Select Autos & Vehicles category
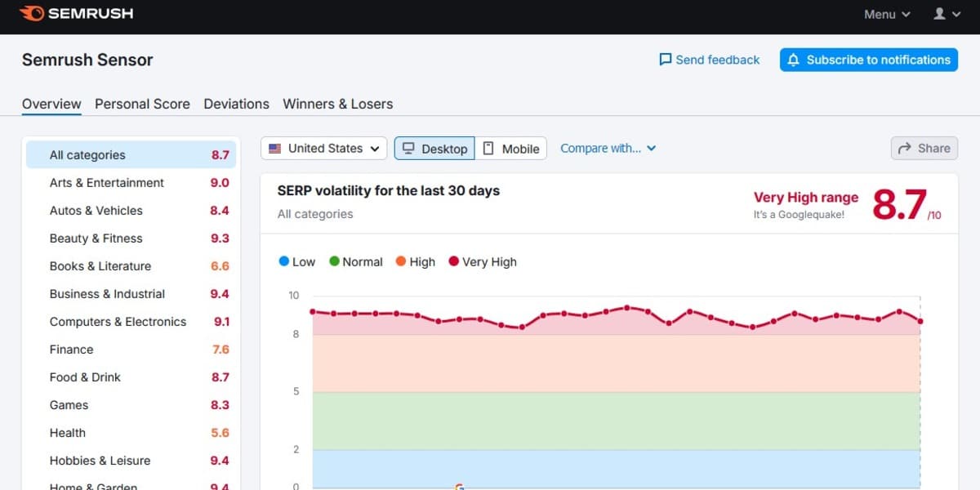The image size is (980, 490). tap(131, 211)
